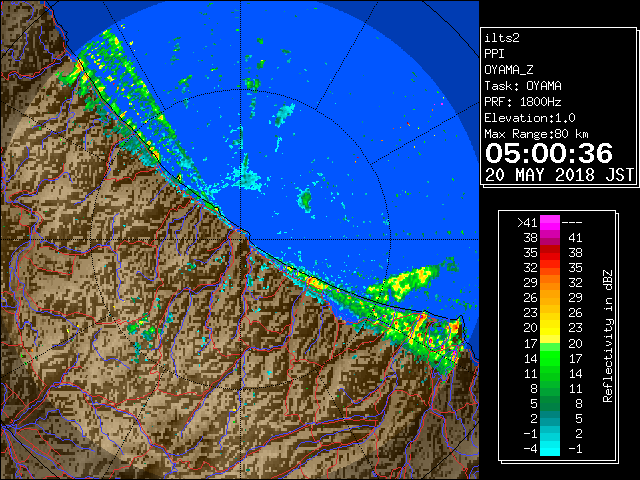
Task: Click the timestamp 05:00:36
Action: point(549,153)
